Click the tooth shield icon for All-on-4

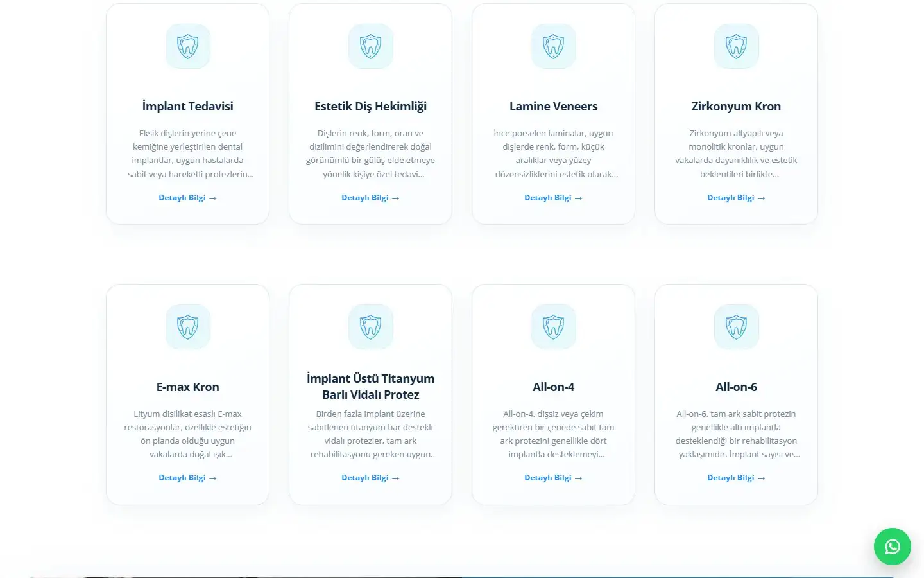pyautogui.click(x=554, y=327)
